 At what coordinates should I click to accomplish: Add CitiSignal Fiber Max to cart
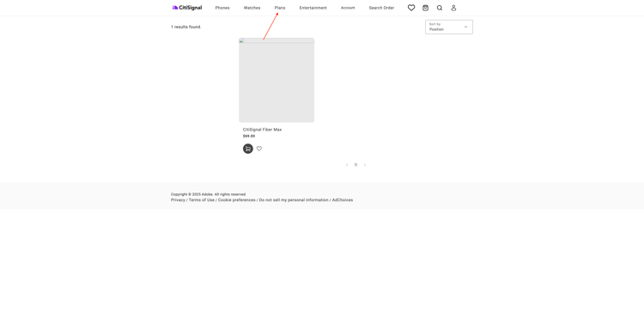pyautogui.click(x=247, y=149)
